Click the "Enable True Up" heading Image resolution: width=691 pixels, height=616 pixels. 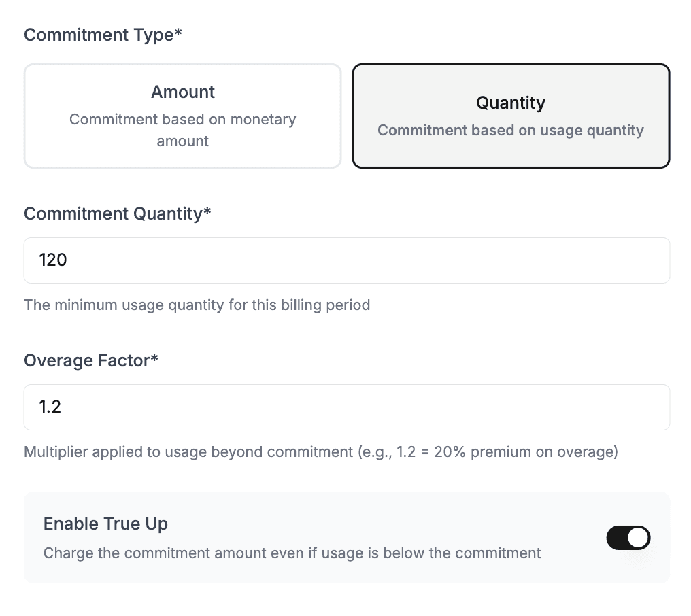click(x=105, y=524)
